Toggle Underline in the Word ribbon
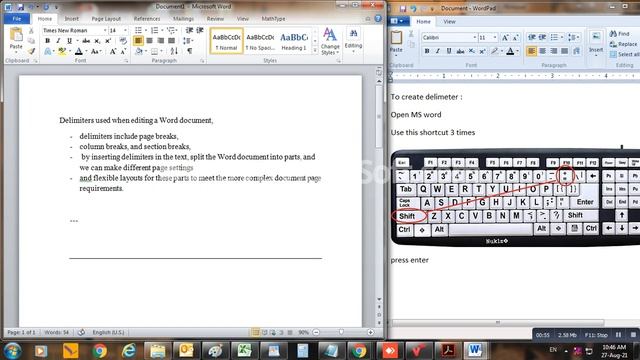 (x=69, y=41)
